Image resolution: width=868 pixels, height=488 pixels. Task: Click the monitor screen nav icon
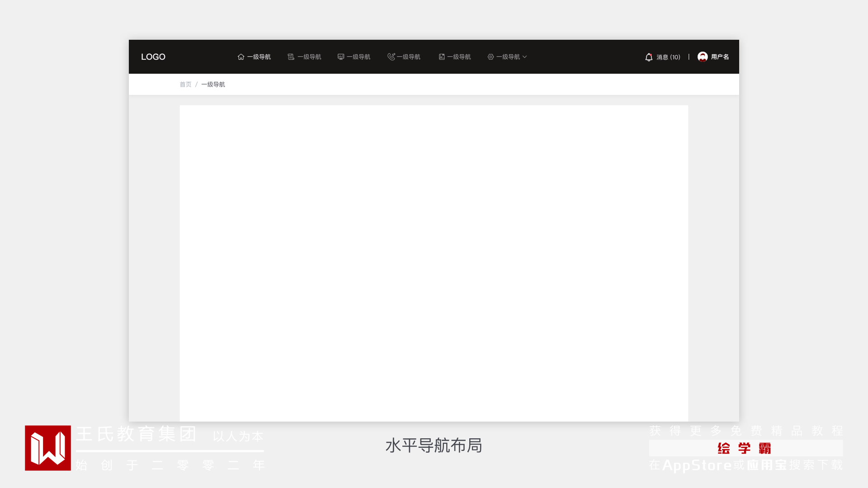point(341,57)
